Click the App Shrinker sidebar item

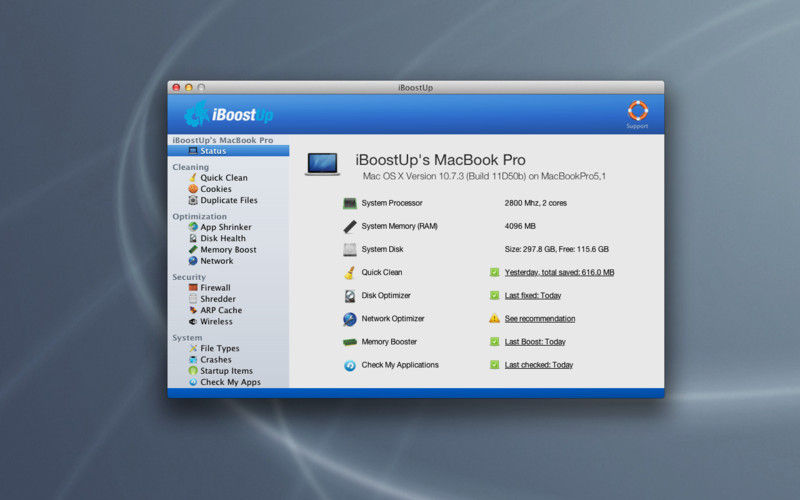(225, 227)
